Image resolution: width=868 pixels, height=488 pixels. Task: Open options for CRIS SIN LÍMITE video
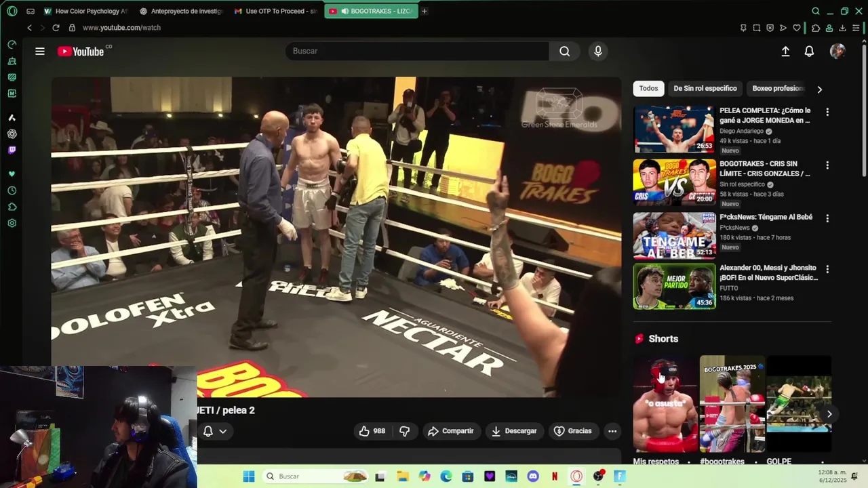click(827, 165)
